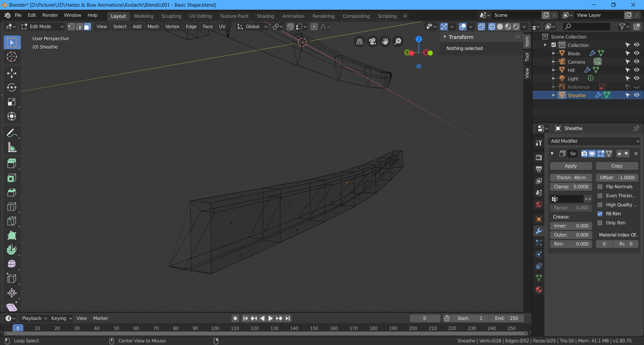Collapse the Solidify modifier panel

coord(552,153)
